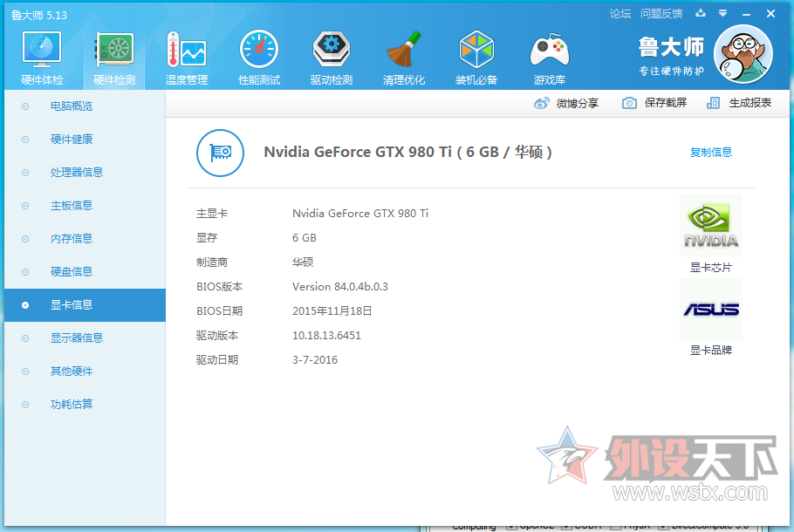The height and width of the screenshot is (532, 794).
Task: Click the 驱动检测 gear icon
Action: click(x=332, y=52)
